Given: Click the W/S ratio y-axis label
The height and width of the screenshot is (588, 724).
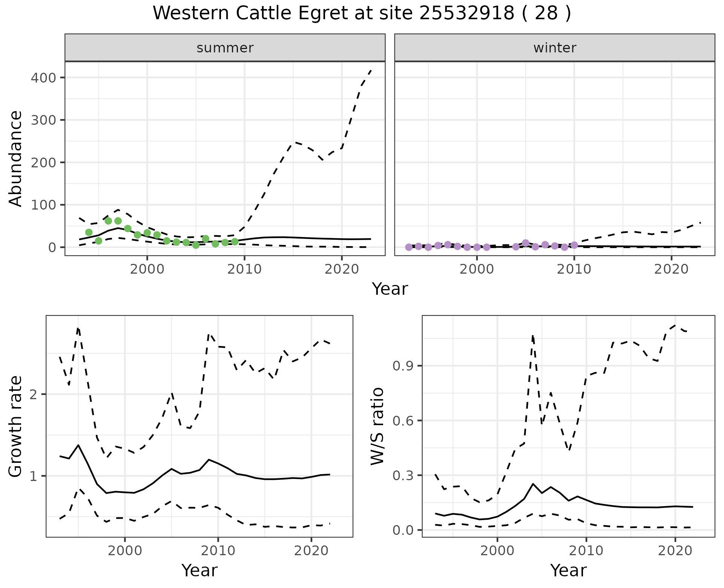Looking at the screenshot, I should pyautogui.click(x=377, y=426).
